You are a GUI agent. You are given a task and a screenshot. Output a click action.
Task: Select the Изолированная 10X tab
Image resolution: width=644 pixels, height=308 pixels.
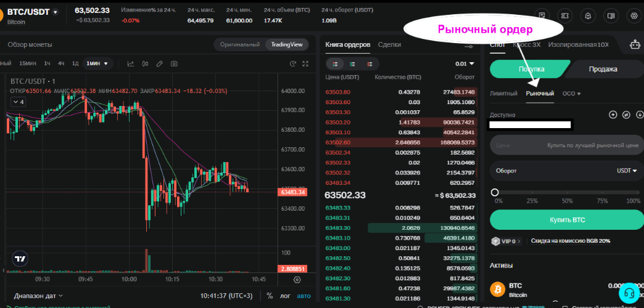coord(578,45)
